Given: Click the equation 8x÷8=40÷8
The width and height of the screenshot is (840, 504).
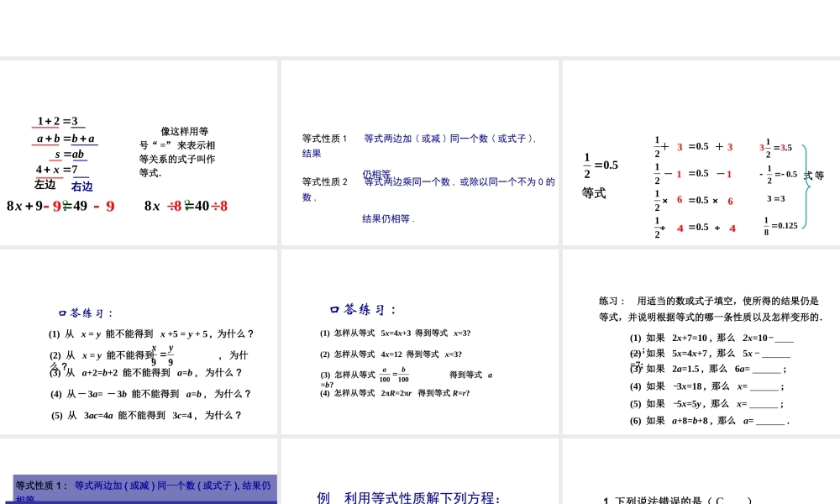Looking at the screenshot, I should [186, 206].
